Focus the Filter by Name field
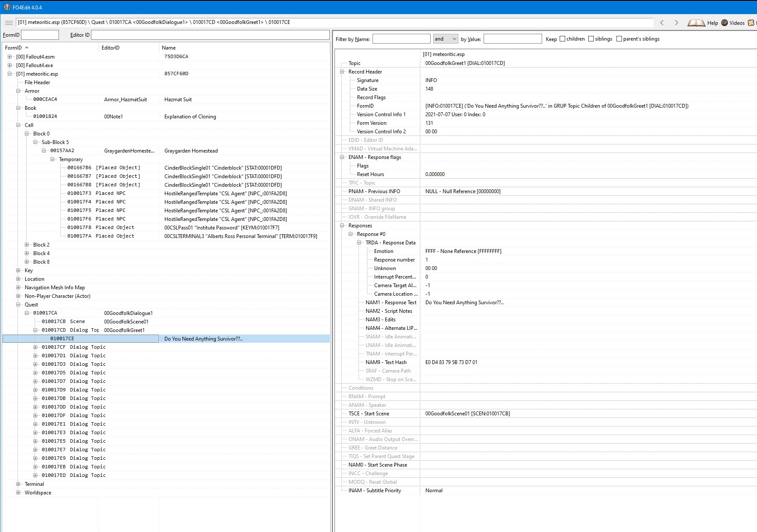 tap(401, 39)
